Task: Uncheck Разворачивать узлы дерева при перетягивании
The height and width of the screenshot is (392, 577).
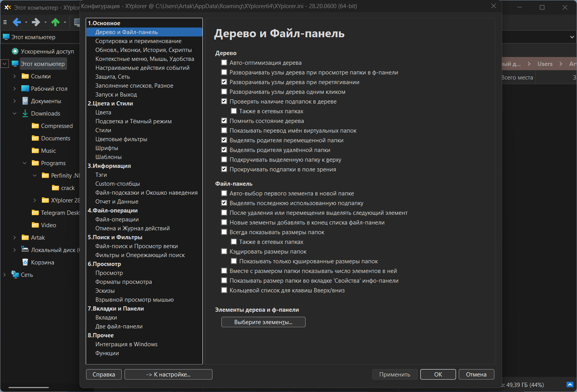Action: click(x=224, y=82)
